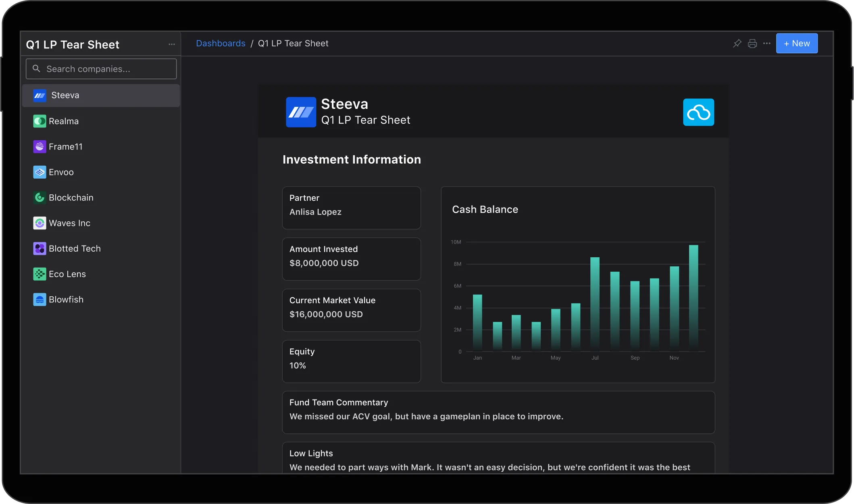The image size is (854, 504).
Task: Click the Blockchain green icon
Action: [x=40, y=198]
